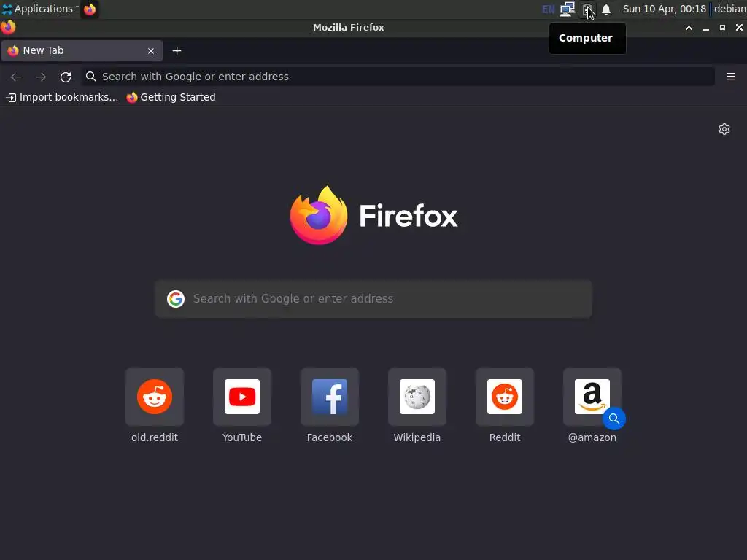The image size is (747, 560).
Task: Click the magnifier icon in address bar
Action: (x=91, y=77)
